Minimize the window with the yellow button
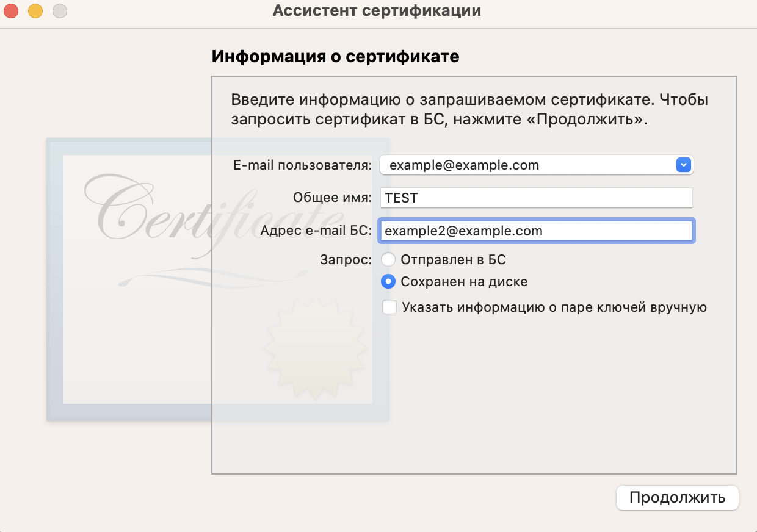Image resolution: width=757 pixels, height=532 pixels. pos(35,11)
